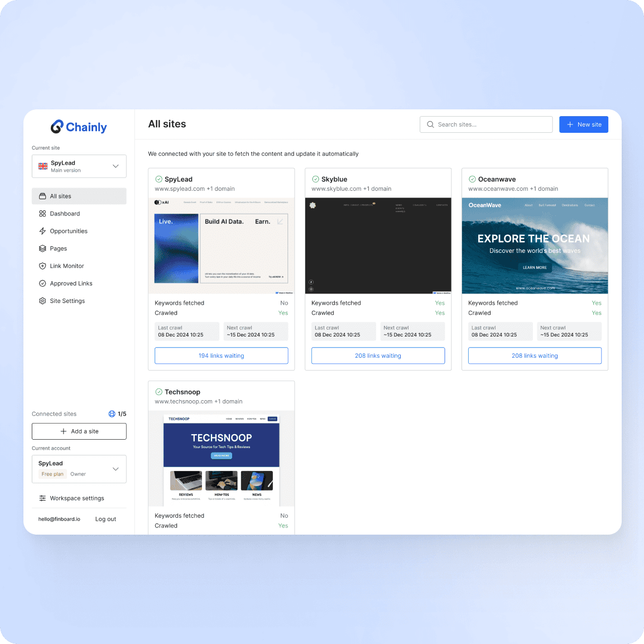Click the Link Monitor shield icon
The width and height of the screenshot is (644, 644).
[42, 266]
